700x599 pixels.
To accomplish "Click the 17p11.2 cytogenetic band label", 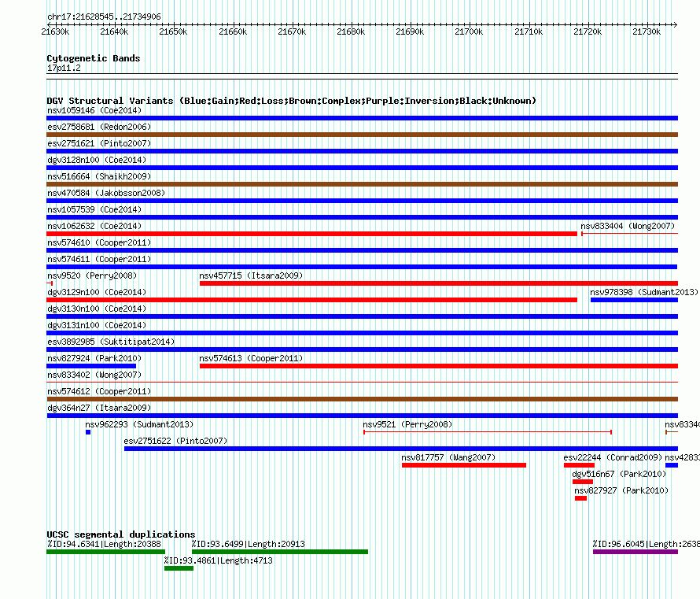I will [x=64, y=68].
